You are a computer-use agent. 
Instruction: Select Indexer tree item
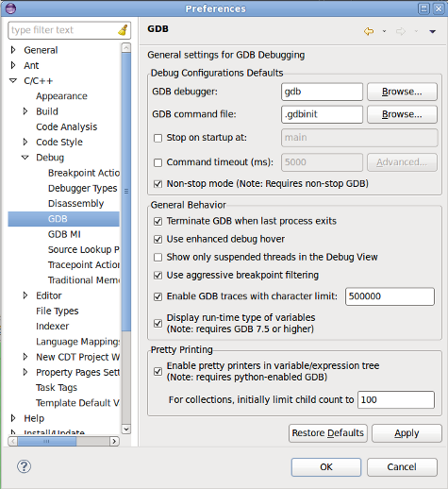coord(52,326)
